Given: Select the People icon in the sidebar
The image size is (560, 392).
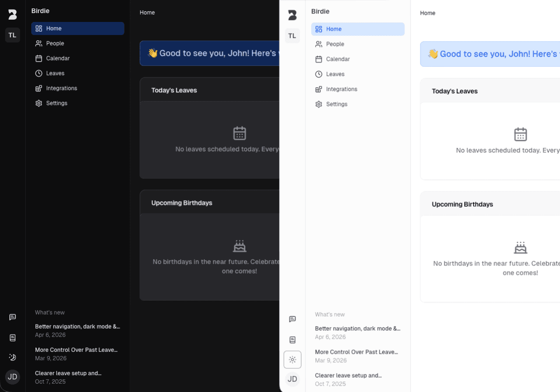Looking at the screenshot, I should tap(38, 43).
